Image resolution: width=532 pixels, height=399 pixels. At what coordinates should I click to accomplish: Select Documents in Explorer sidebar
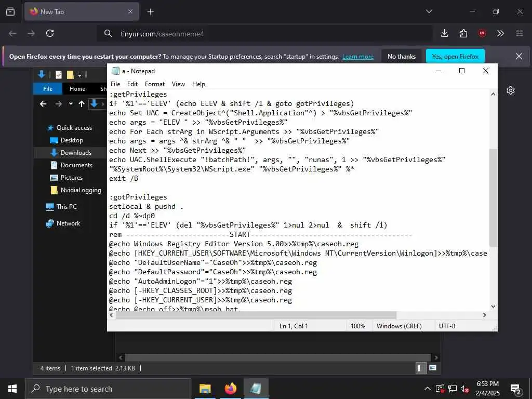coord(71,165)
